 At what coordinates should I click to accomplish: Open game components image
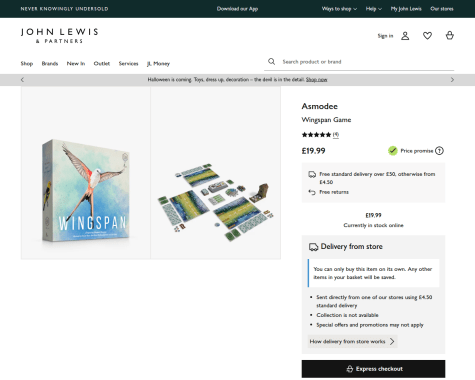coord(216,173)
